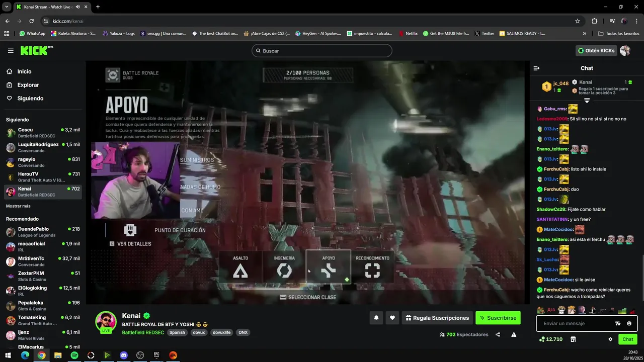Viewport: 644px width, 362px height.
Task: Share the stream via share icon
Action: click(498, 334)
